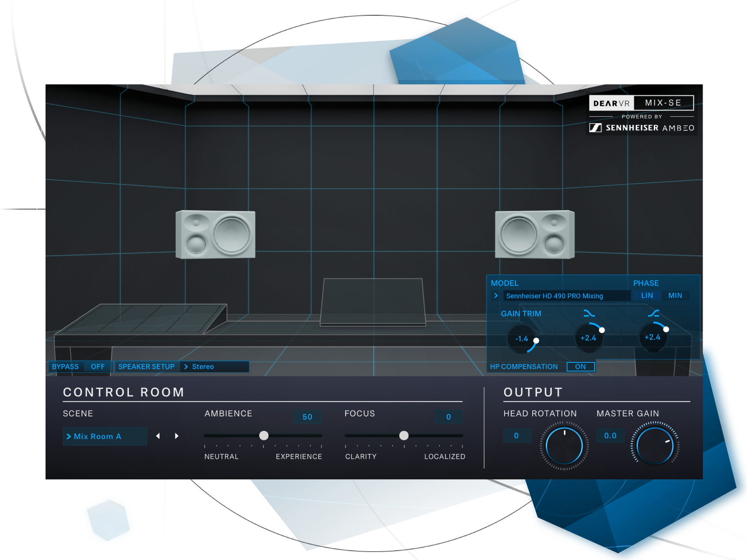
Task: Click the next scene arrow
Action: coord(177,436)
